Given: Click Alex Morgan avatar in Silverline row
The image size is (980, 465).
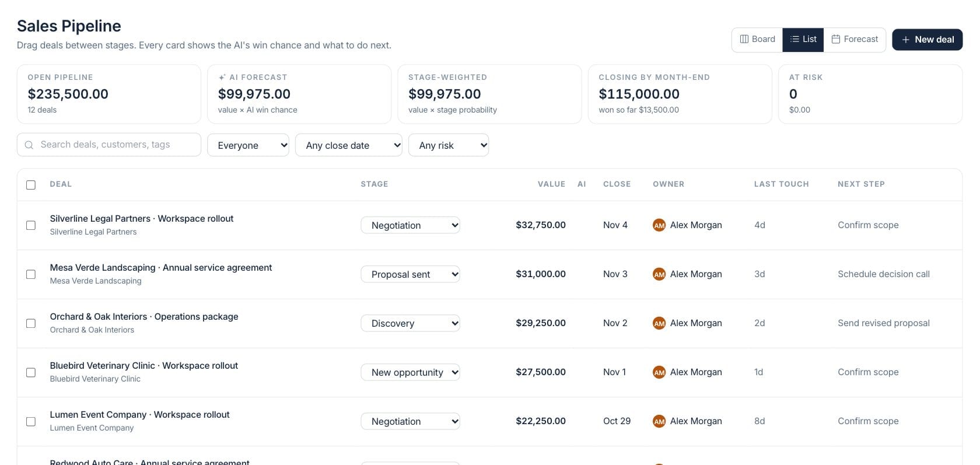Looking at the screenshot, I should 659,225.
